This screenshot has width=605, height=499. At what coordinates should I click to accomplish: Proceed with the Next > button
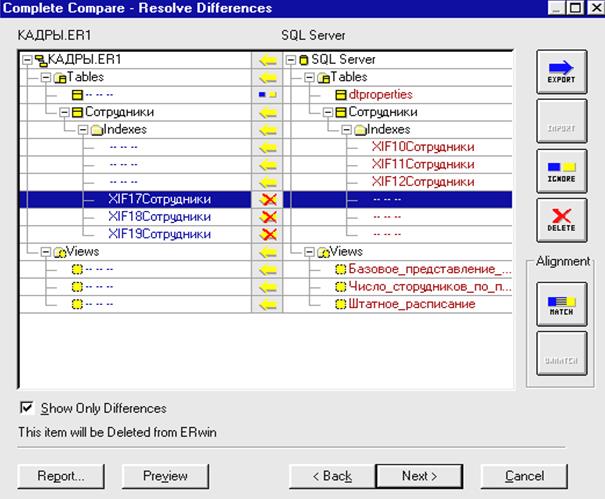pos(419,476)
